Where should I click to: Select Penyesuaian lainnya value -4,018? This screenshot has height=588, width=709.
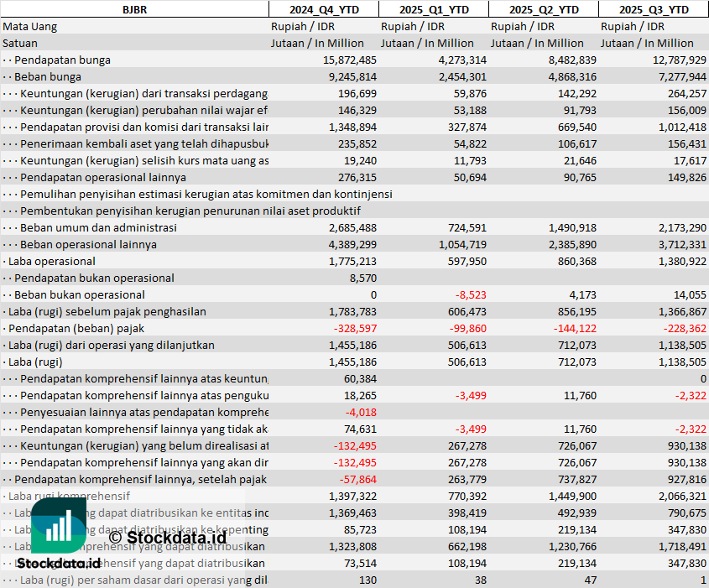point(361,412)
